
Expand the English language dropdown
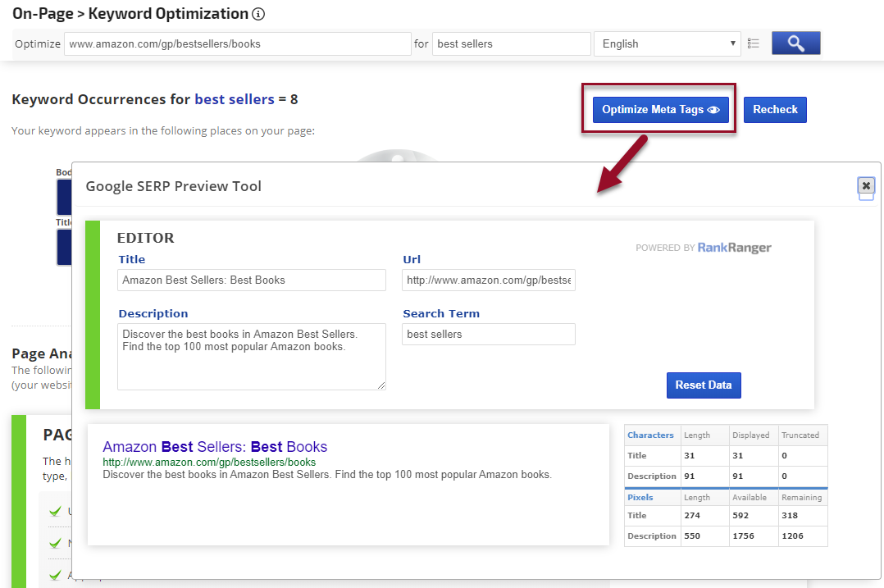(667, 44)
